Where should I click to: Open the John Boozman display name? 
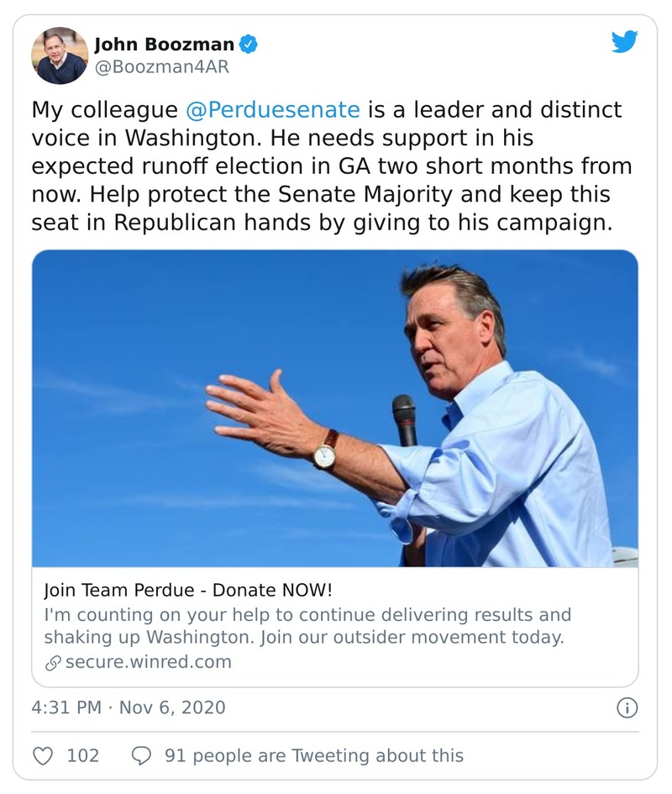[x=165, y=44]
